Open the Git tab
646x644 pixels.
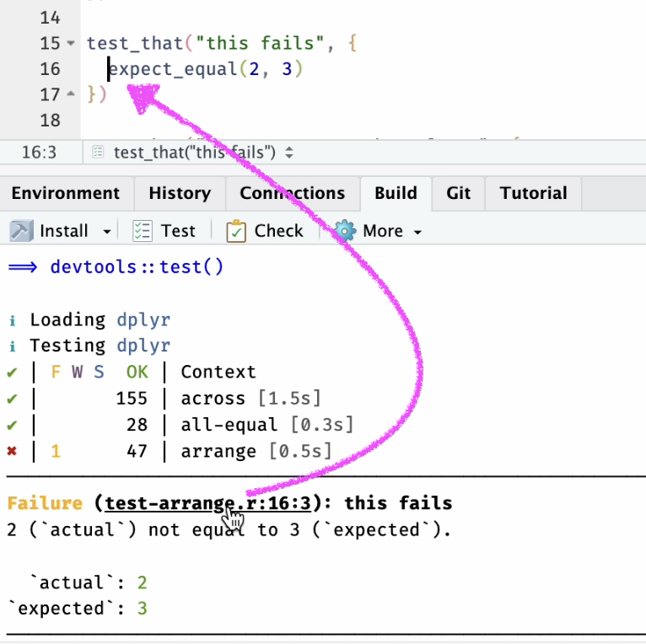click(458, 193)
